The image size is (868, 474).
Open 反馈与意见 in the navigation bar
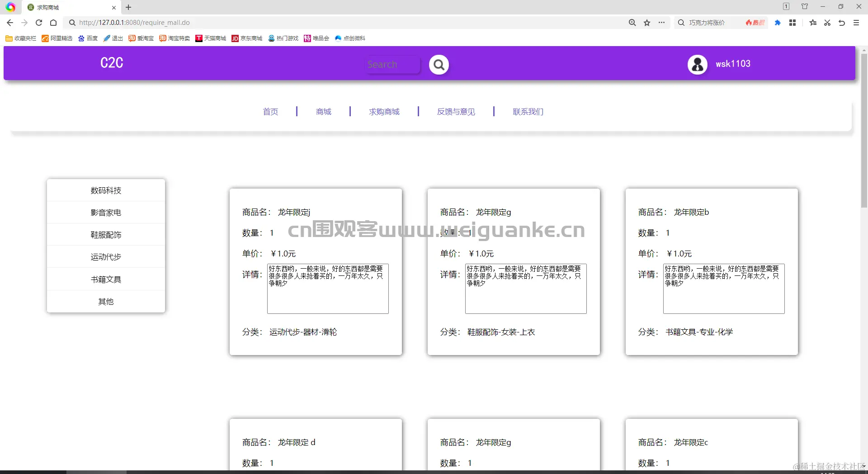point(456,112)
